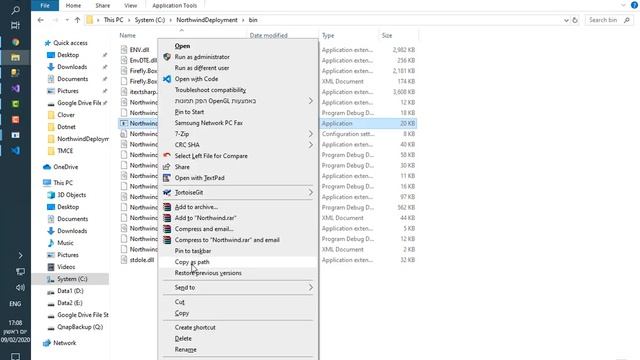The image size is (640, 360).
Task: Switch to the View ribbon tab
Action: click(131, 5)
